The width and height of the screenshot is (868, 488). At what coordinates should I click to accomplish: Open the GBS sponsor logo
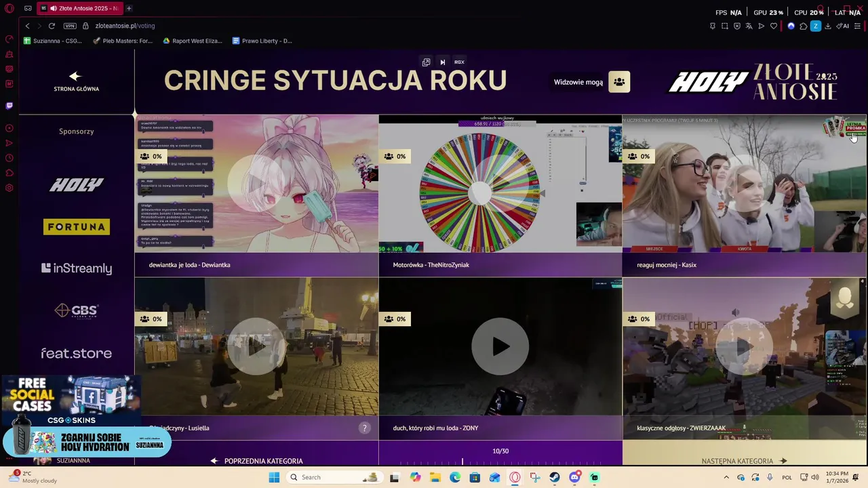pos(76,310)
